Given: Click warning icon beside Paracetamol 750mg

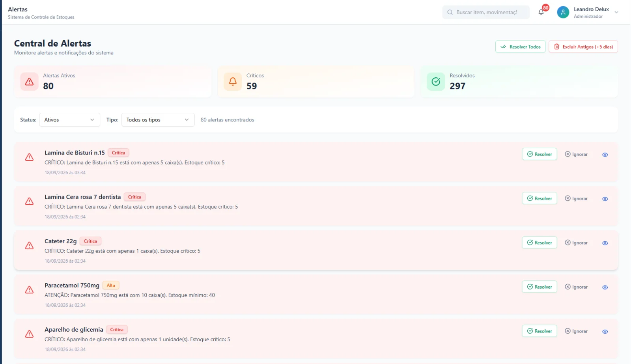Looking at the screenshot, I should [x=29, y=290].
